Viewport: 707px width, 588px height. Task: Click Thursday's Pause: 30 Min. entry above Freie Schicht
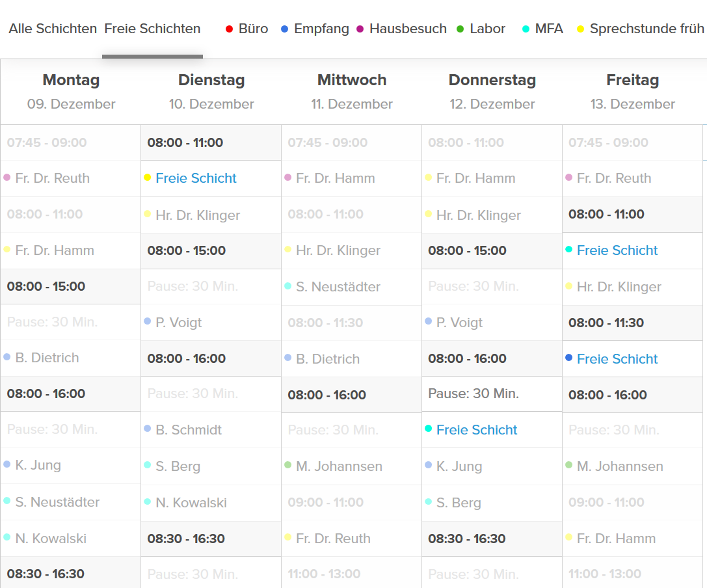point(474,394)
